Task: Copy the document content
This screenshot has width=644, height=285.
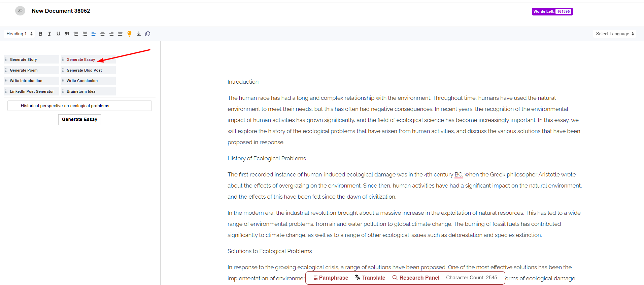Action: coord(147,34)
